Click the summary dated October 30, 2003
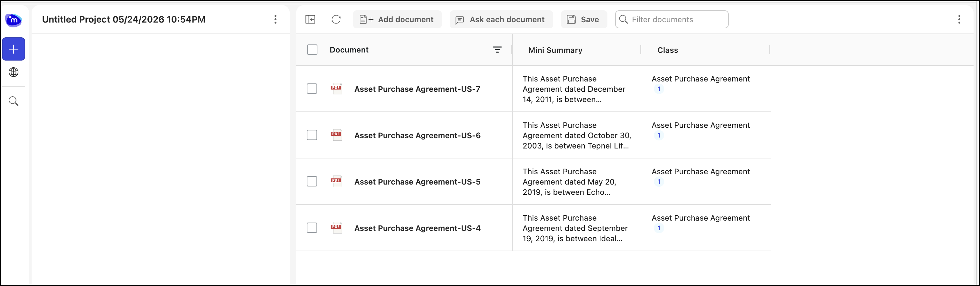The width and height of the screenshot is (980, 286). pyautogui.click(x=577, y=135)
